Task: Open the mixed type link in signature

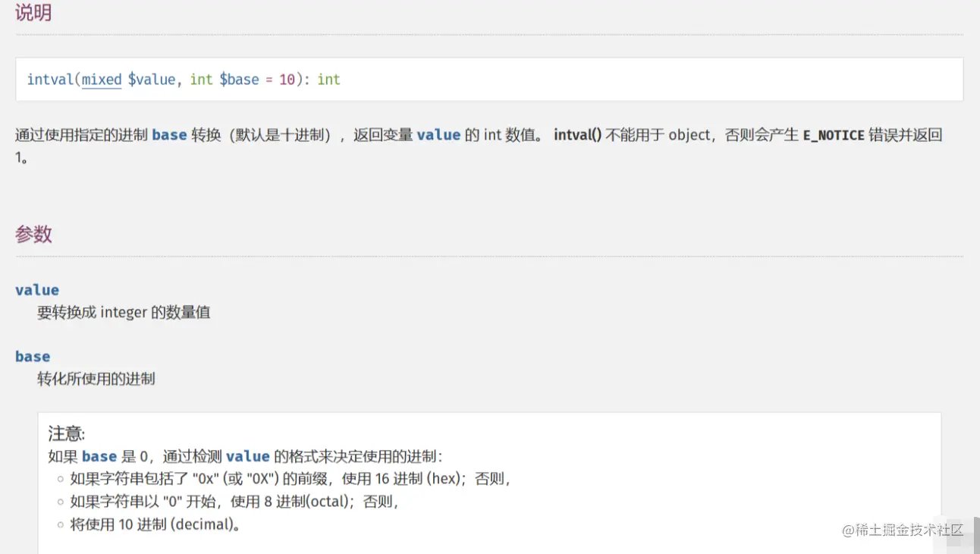Action: 102,80
